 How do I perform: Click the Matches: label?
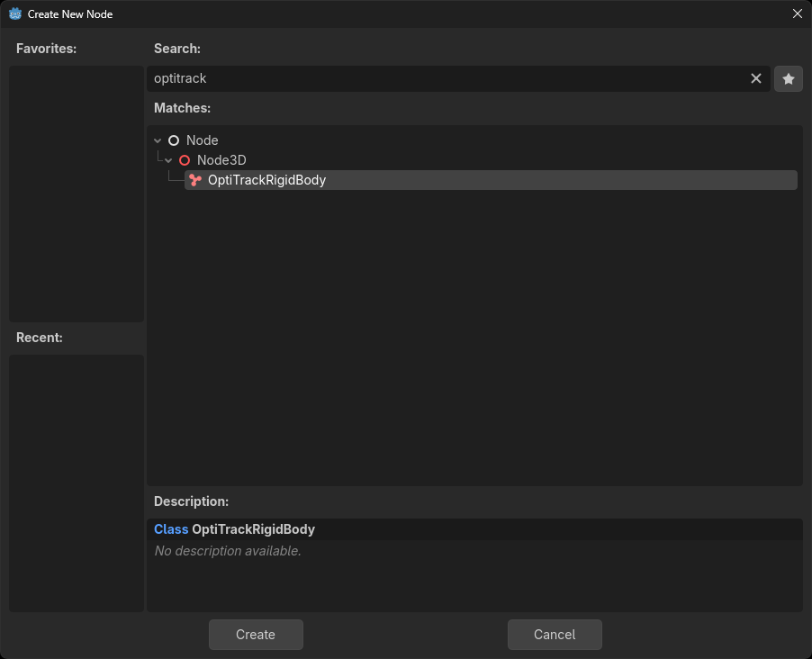[182, 108]
